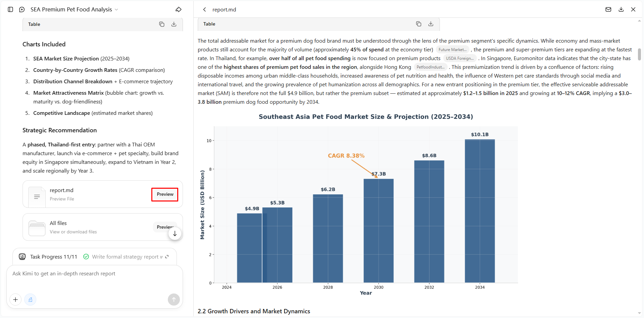Toggle the research mode icon in the input box
644x318 pixels.
pyautogui.click(x=30, y=300)
